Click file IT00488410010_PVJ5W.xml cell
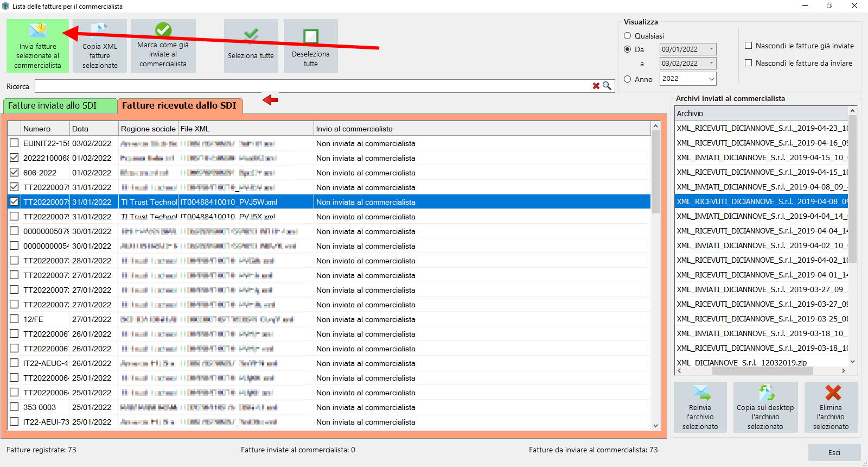868x467 pixels. coord(246,202)
